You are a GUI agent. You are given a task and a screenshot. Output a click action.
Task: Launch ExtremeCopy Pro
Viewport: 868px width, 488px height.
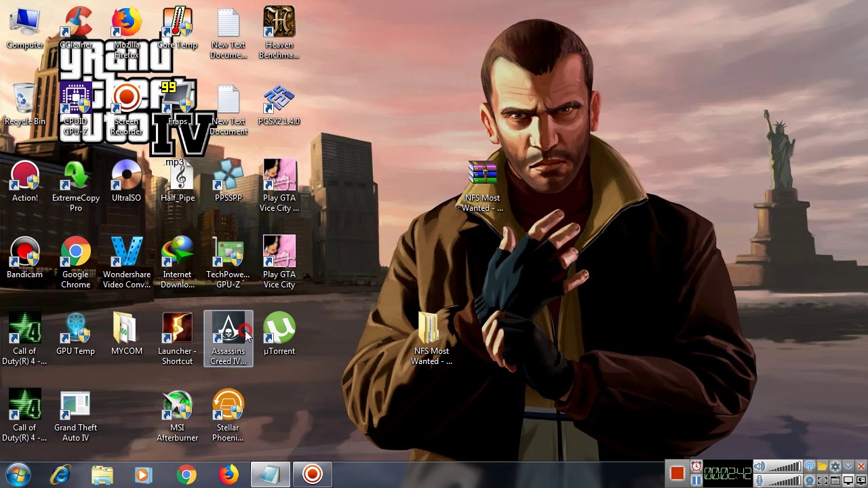[x=76, y=186]
